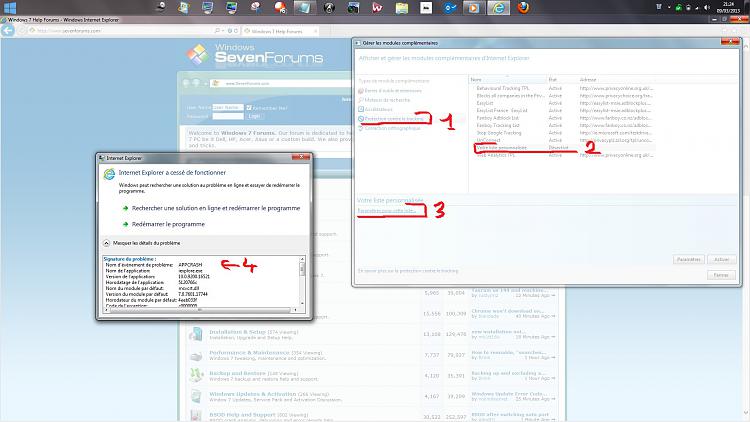Select Protection contre le tracking category
This screenshot has width=750, height=422.
(394, 119)
